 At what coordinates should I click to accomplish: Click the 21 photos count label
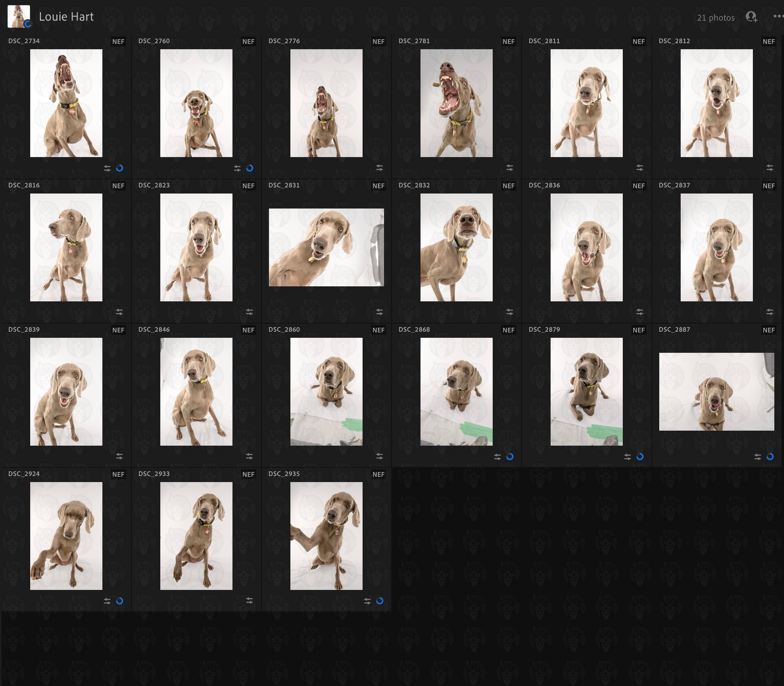click(x=715, y=18)
